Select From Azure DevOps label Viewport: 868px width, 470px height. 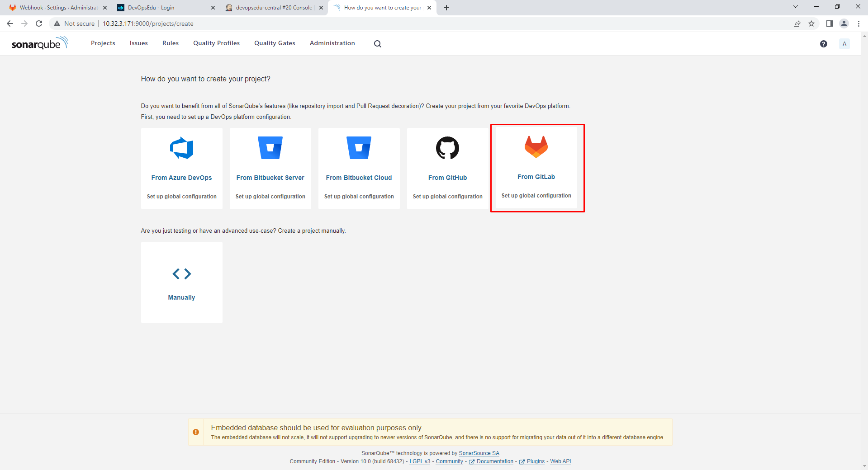click(182, 178)
